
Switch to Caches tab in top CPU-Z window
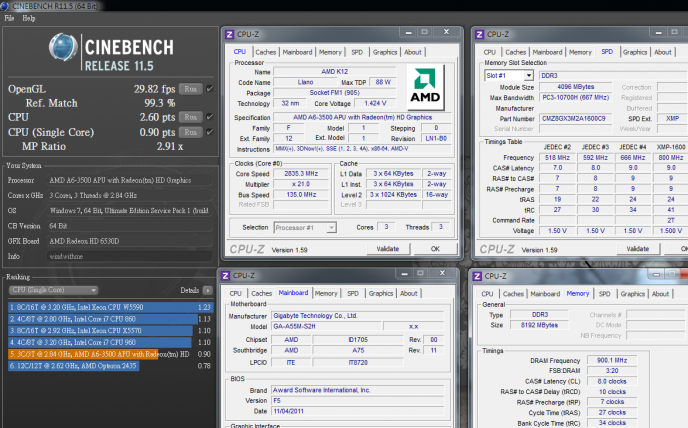point(266,52)
